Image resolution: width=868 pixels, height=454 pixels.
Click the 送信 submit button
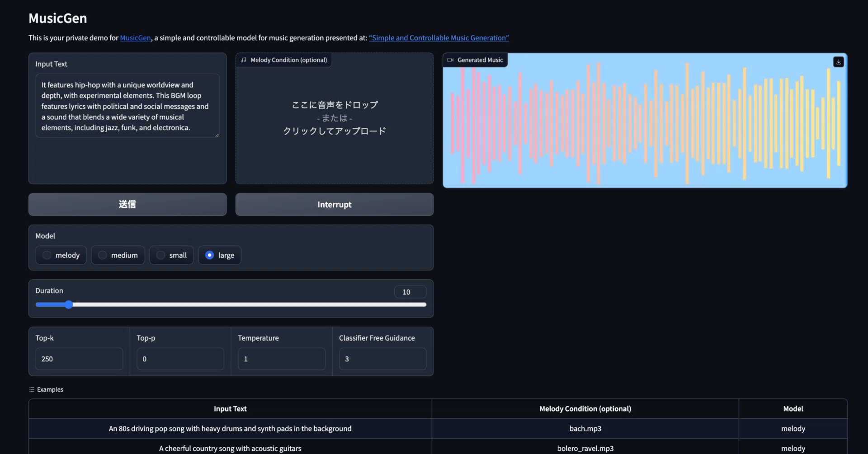click(127, 205)
